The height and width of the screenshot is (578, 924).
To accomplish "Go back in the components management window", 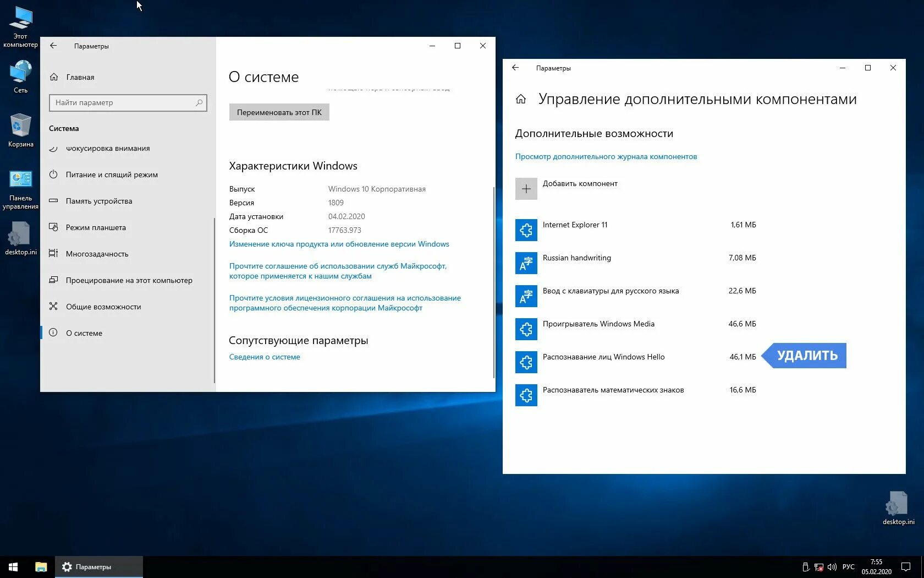I will pyautogui.click(x=515, y=68).
